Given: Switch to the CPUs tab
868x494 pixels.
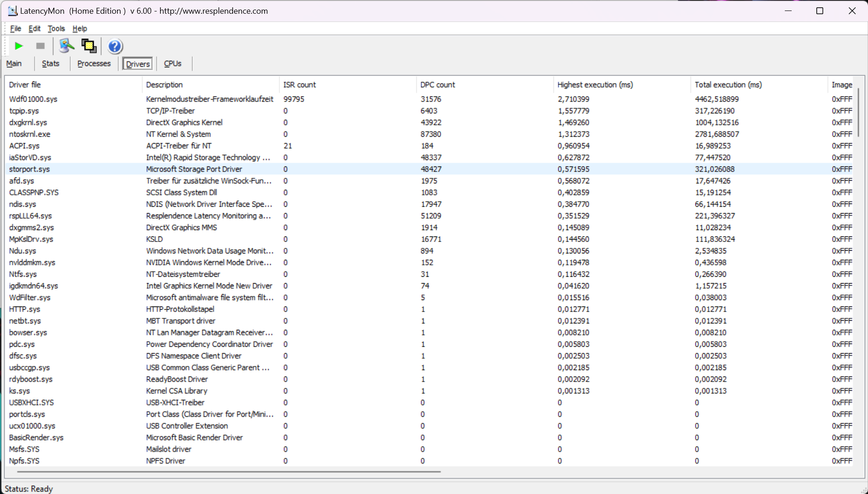Looking at the screenshot, I should tap(173, 64).
